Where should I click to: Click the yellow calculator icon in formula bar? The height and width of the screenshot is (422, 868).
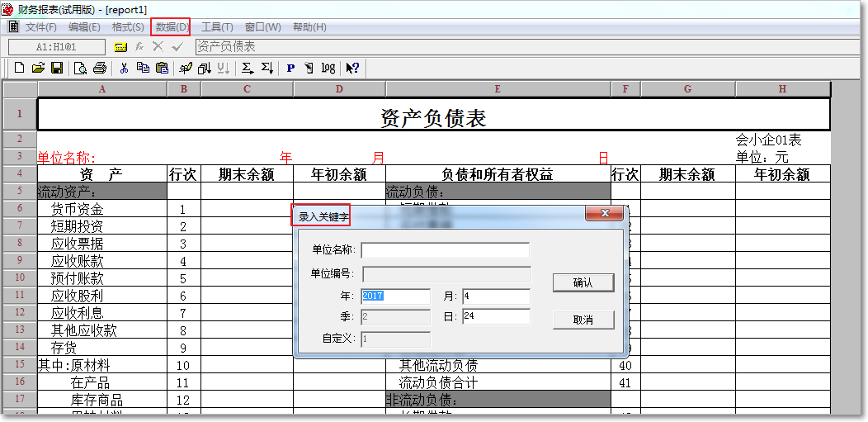click(120, 47)
